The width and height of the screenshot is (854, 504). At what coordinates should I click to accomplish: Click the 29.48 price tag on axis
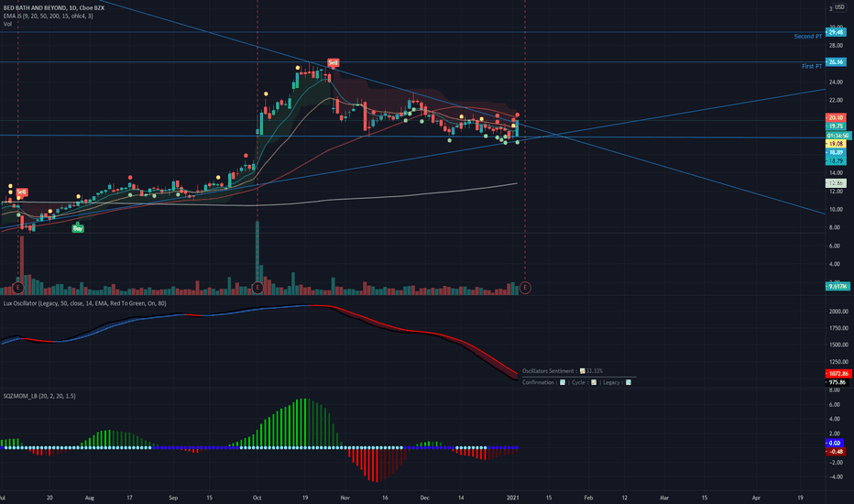click(836, 32)
